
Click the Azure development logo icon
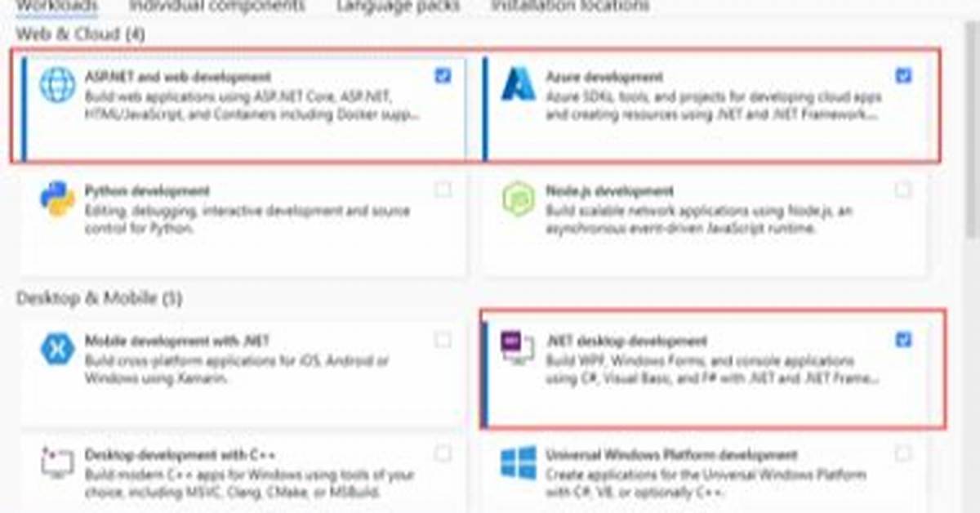coord(519,85)
